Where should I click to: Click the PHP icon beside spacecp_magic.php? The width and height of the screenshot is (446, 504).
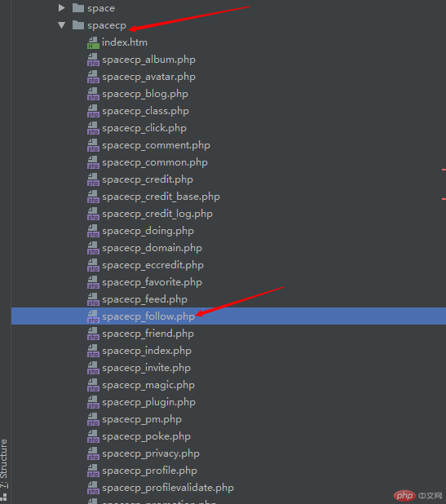click(x=93, y=385)
